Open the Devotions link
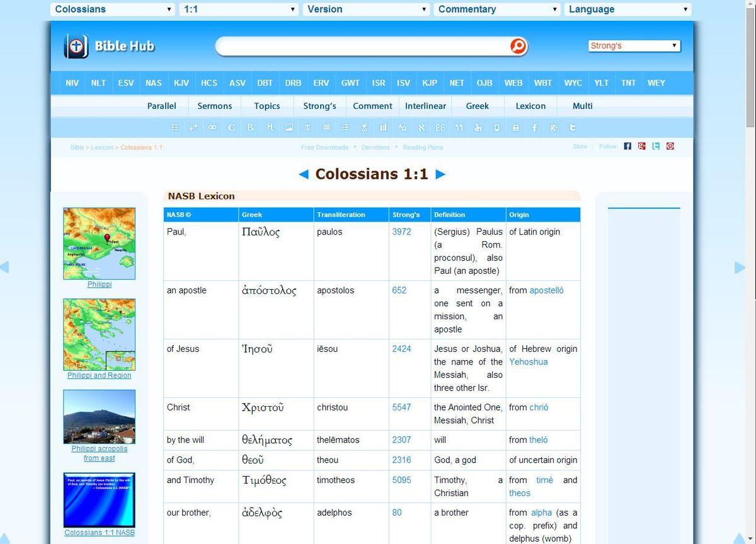Screen dimensions: 756x544 [375, 147]
